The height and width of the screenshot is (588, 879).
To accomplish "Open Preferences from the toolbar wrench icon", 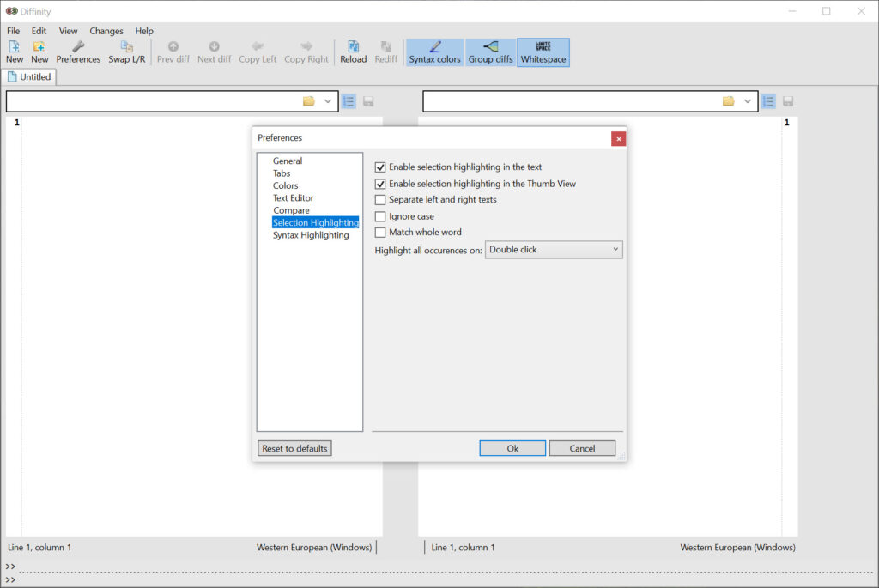I will pyautogui.click(x=78, y=52).
